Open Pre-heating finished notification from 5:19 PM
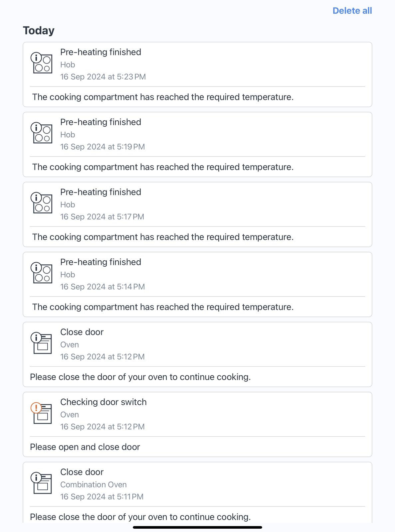 pyautogui.click(x=100, y=122)
